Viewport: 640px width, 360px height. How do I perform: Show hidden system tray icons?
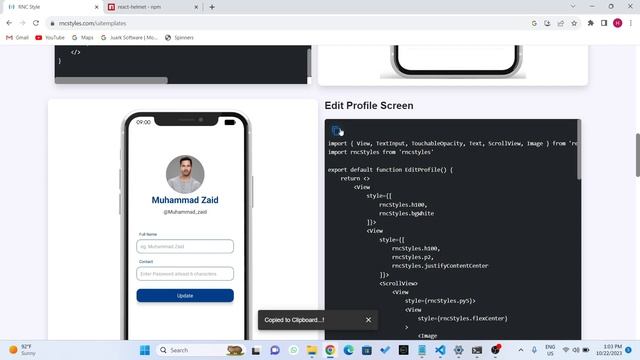[x=521, y=350]
